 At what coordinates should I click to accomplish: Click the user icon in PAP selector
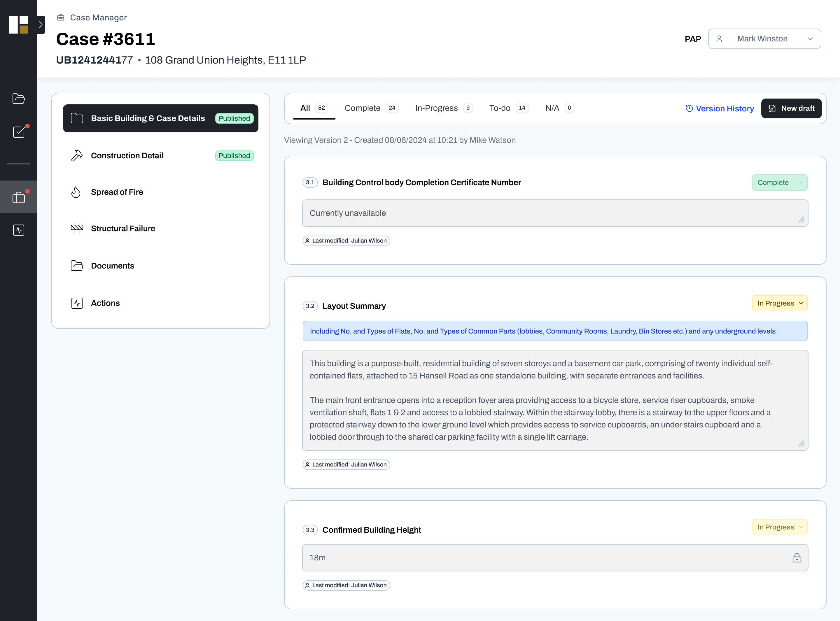[x=719, y=39]
